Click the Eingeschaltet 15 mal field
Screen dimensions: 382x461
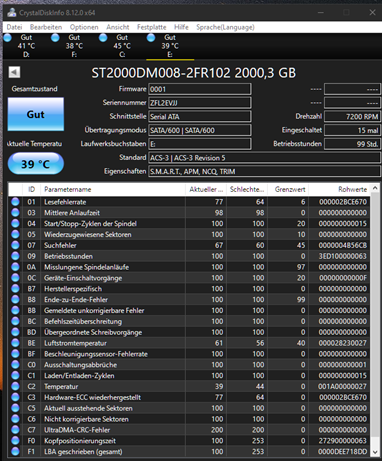(x=352, y=130)
